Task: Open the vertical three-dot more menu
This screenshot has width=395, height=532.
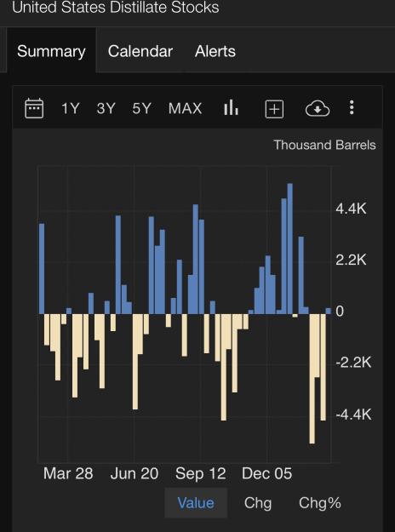Action: [352, 107]
